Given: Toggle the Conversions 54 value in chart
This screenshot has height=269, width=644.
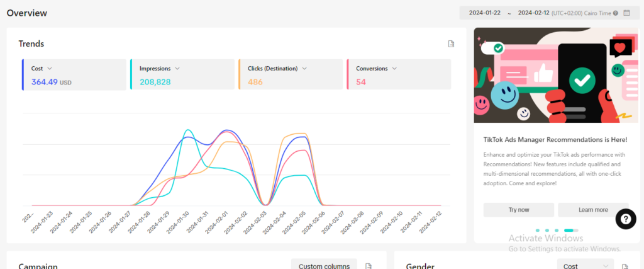Looking at the screenshot, I should click(361, 82).
